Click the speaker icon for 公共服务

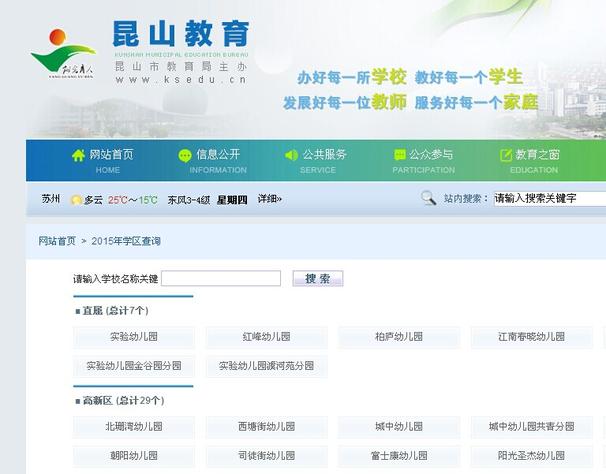(291, 155)
